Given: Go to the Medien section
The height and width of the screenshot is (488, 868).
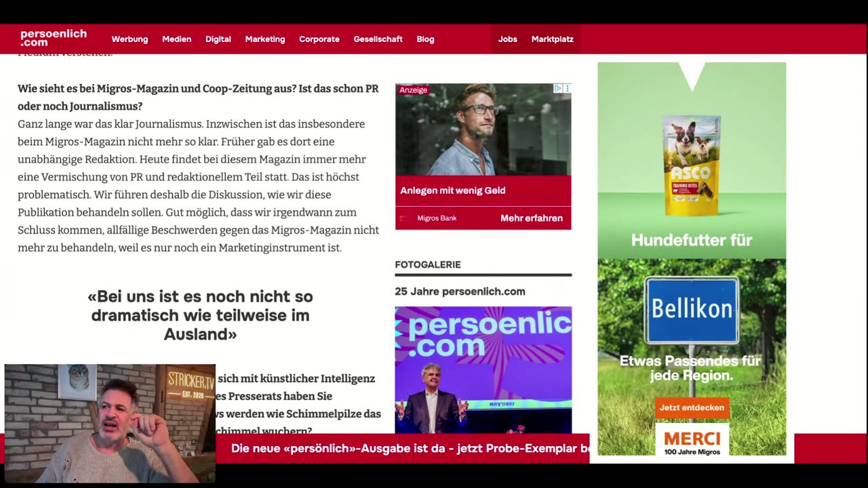Looking at the screenshot, I should [x=176, y=39].
